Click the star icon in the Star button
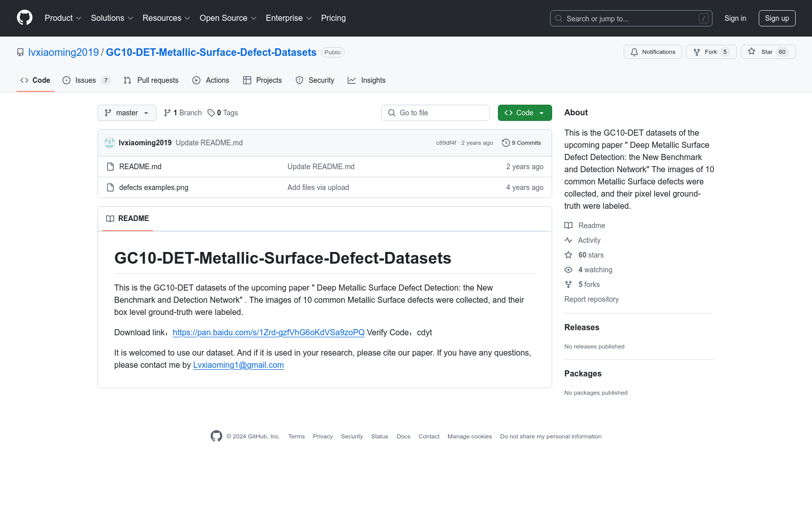Image resolution: width=812 pixels, height=508 pixels. pos(752,52)
